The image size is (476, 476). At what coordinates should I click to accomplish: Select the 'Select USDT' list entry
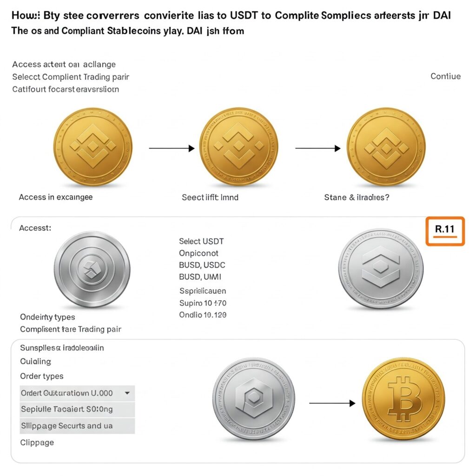click(201, 241)
